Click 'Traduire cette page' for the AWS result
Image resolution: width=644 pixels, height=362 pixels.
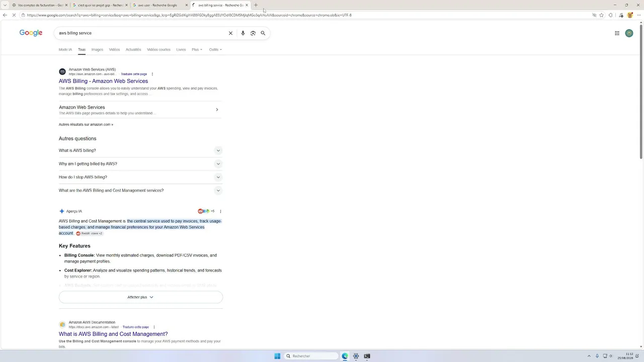coord(134,74)
